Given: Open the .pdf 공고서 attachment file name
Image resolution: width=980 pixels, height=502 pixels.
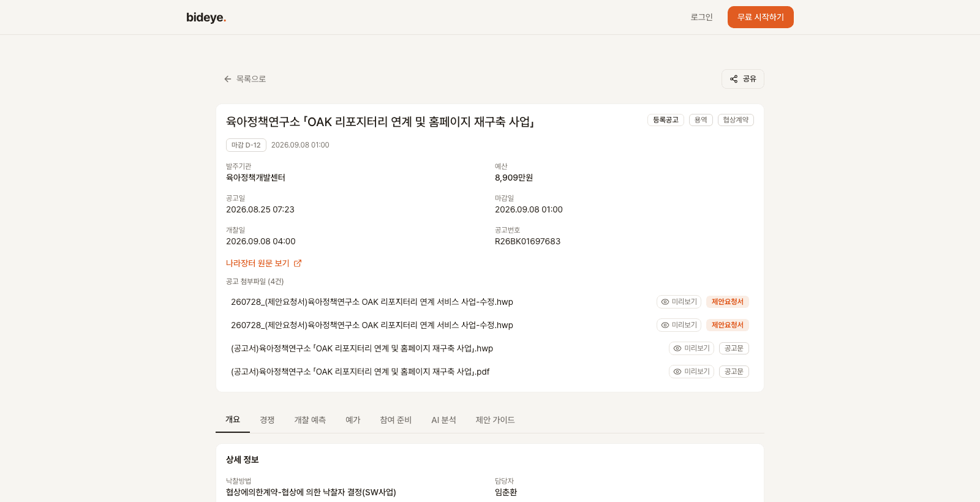Looking at the screenshot, I should tap(360, 372).
